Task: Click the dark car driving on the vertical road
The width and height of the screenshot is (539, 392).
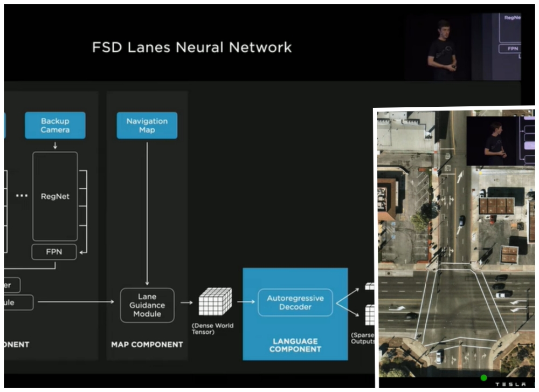Action: pyautogui.click(x=462, y=220)
